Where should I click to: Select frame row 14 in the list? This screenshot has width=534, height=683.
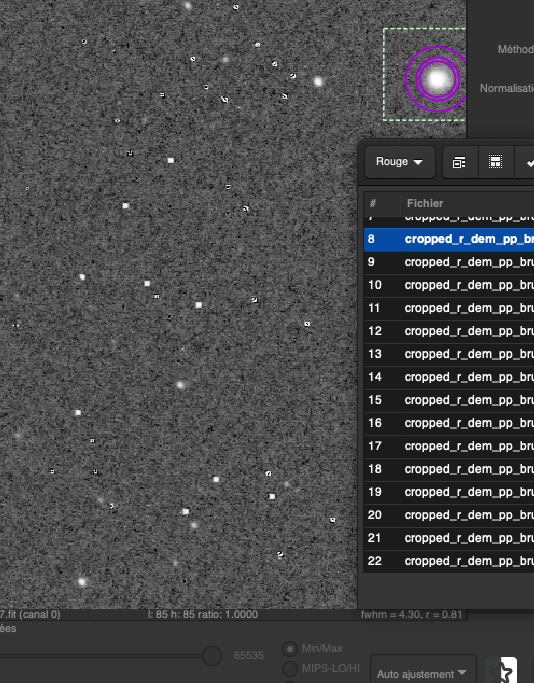pos(449,377)
